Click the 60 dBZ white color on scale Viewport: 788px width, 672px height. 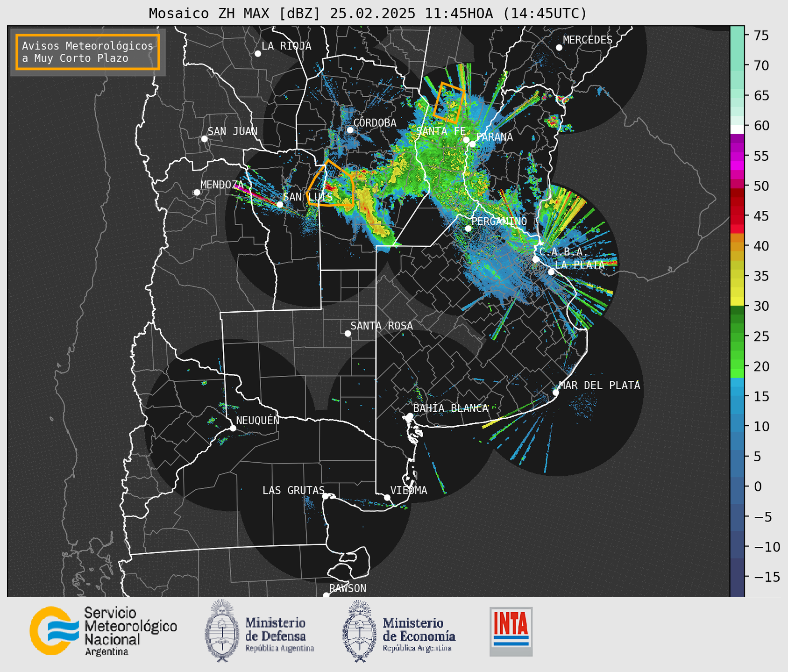[x=737, y=129]
